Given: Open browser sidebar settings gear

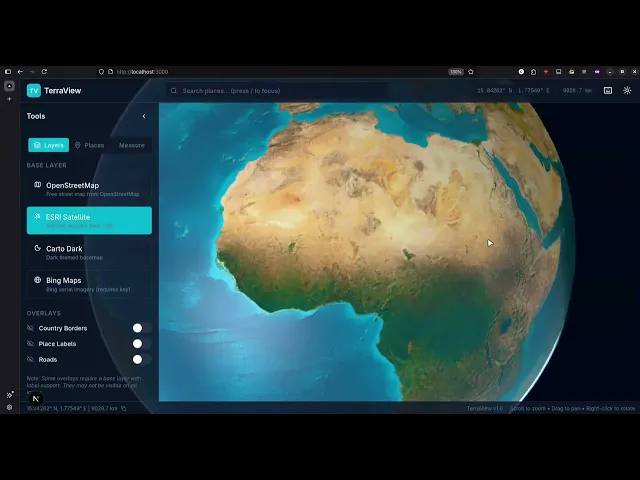Looking at the screenshot, I should (9, 407).
